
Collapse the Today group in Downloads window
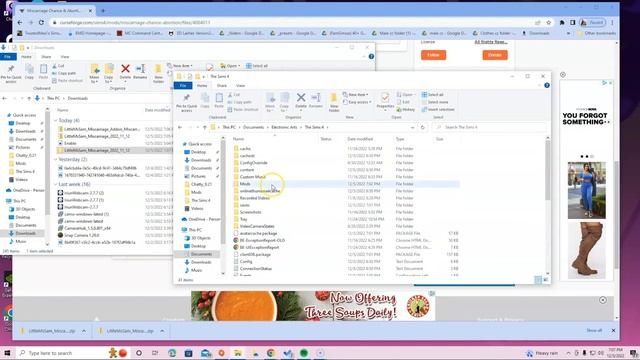coord(56,120)
